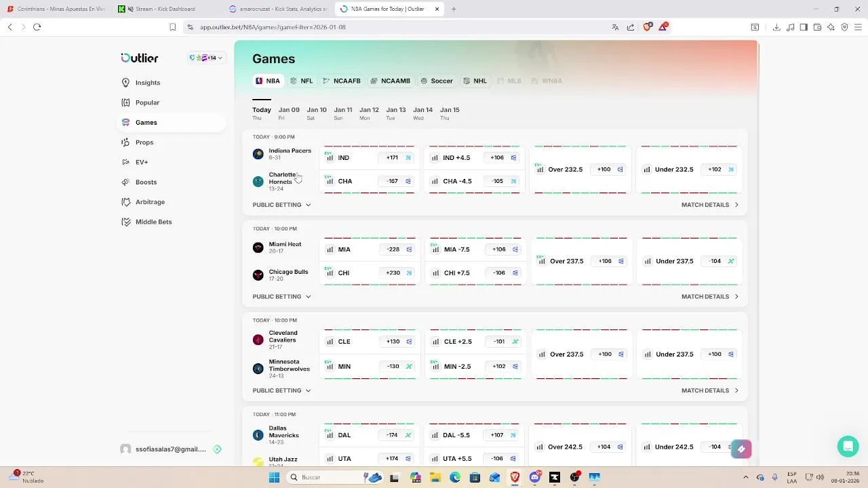Image resolution: width=868 pixels, height=488 pixels.
Task: Switch to the NHL league tab
Action: [475, 81]
